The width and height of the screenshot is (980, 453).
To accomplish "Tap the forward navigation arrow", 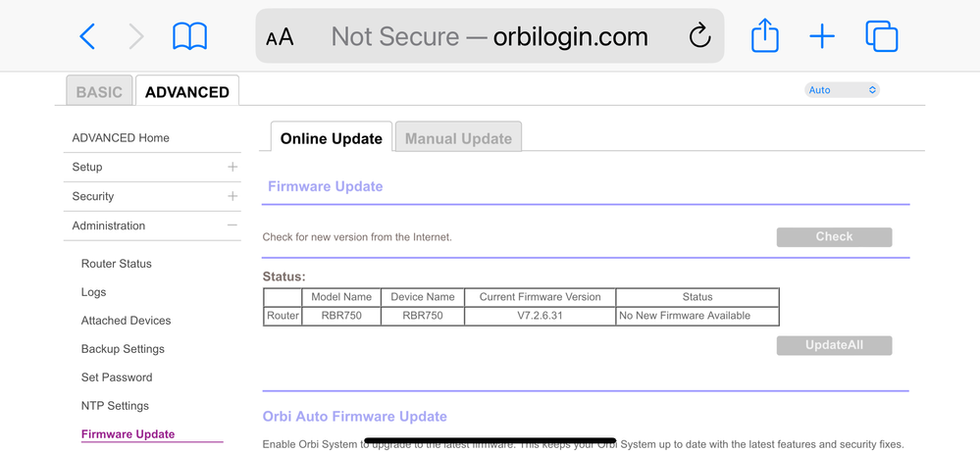I will click(136, 37).
